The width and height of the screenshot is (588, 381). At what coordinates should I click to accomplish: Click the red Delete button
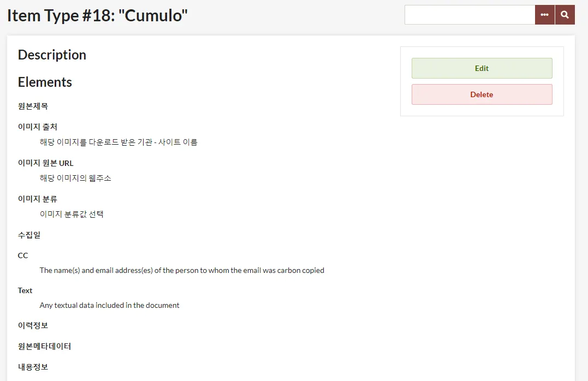point(482,94)
